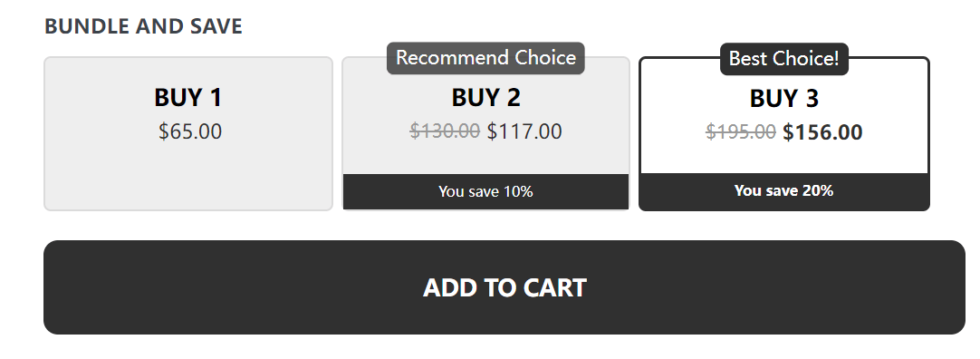
Task: Click the bold $156.00 price
Action: pos(822,132)
